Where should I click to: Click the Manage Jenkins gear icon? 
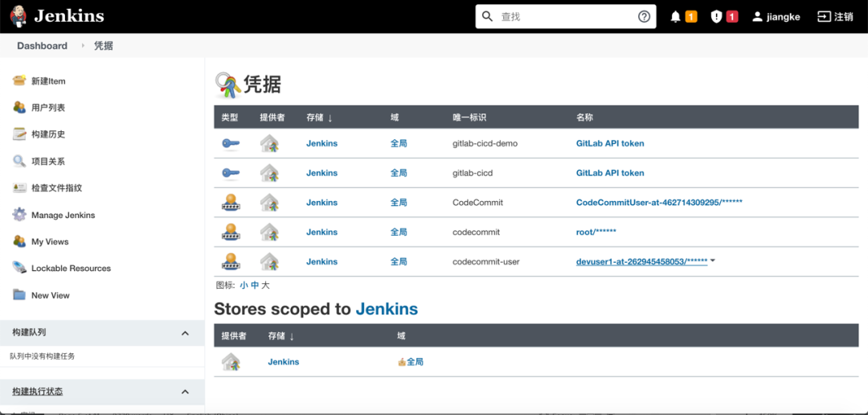tap(19, 215)
